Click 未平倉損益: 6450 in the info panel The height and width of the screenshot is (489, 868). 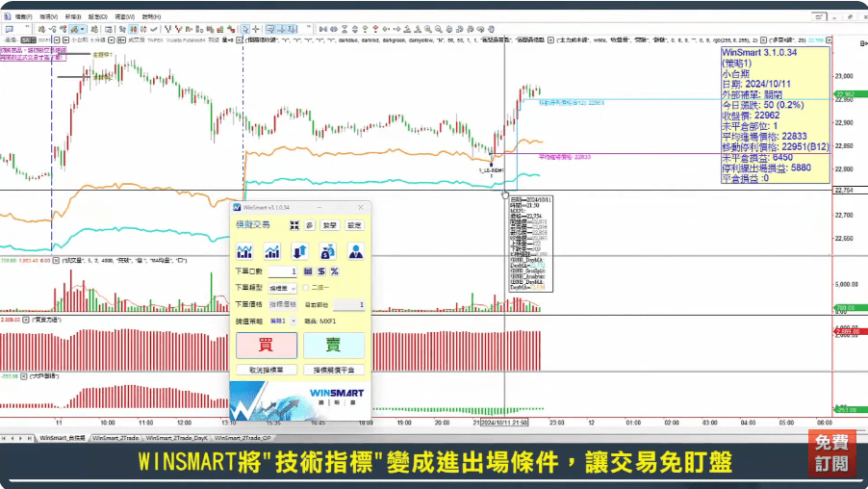point(757,157)
